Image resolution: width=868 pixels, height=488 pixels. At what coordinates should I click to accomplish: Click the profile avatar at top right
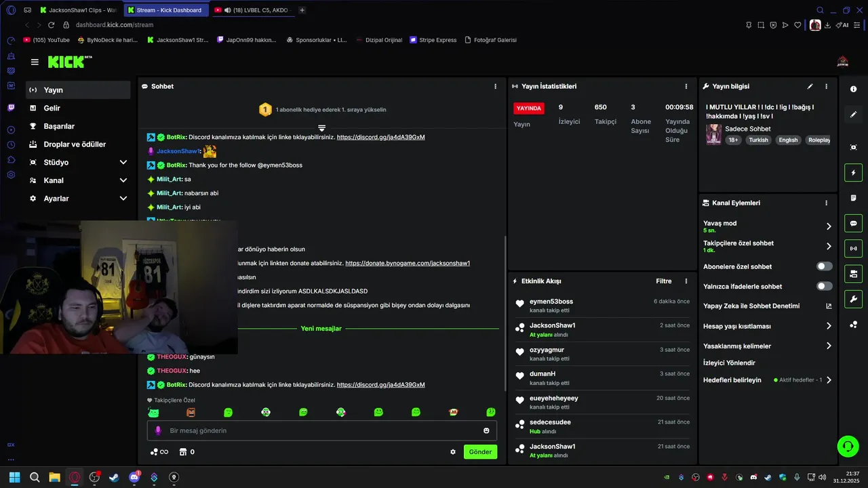tap(843, 62)
